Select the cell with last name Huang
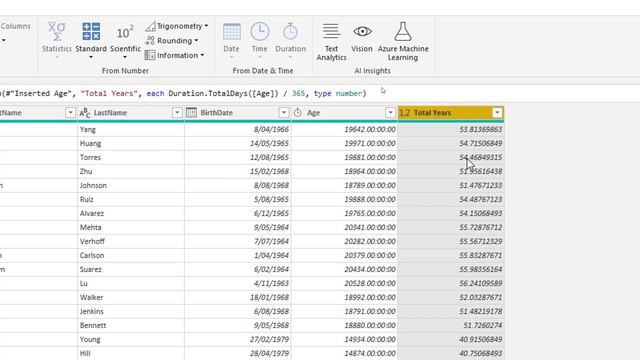640x360 pixels. pos(131,143)
